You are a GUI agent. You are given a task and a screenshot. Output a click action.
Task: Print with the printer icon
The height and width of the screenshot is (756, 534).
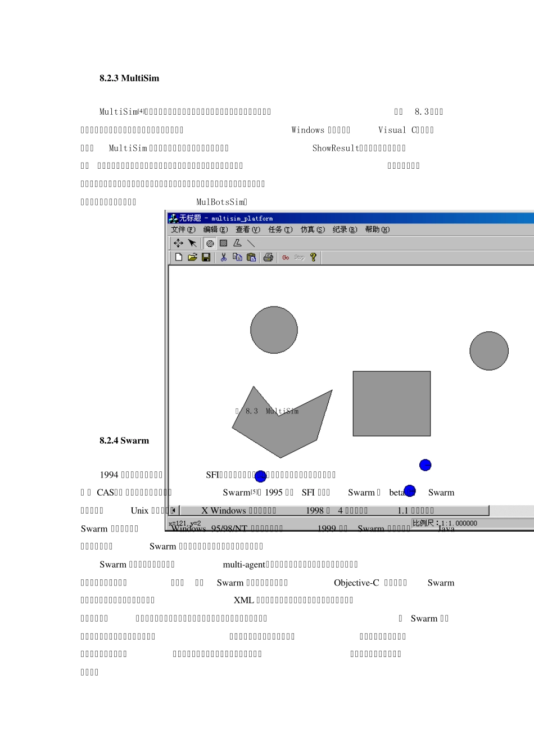coord(268,257)
